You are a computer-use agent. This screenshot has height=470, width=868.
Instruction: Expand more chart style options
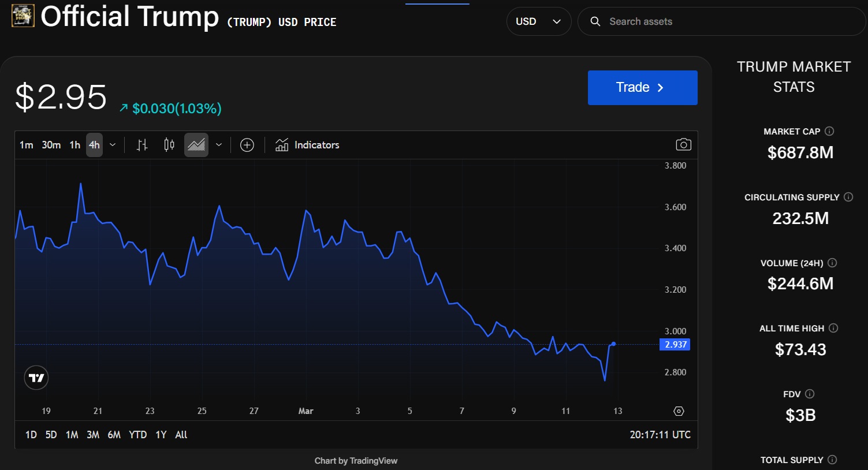pyautogui.click(x=219, y=145)
